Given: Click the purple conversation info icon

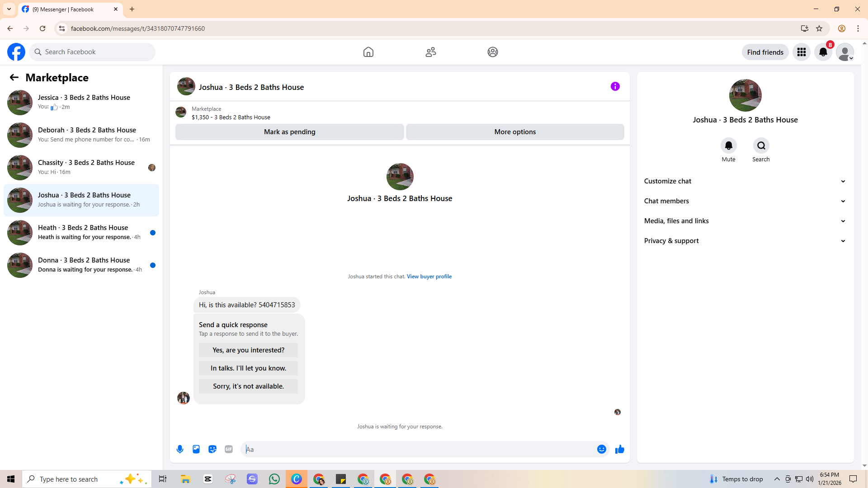Looking at the screenshot, I should (615, 86).
